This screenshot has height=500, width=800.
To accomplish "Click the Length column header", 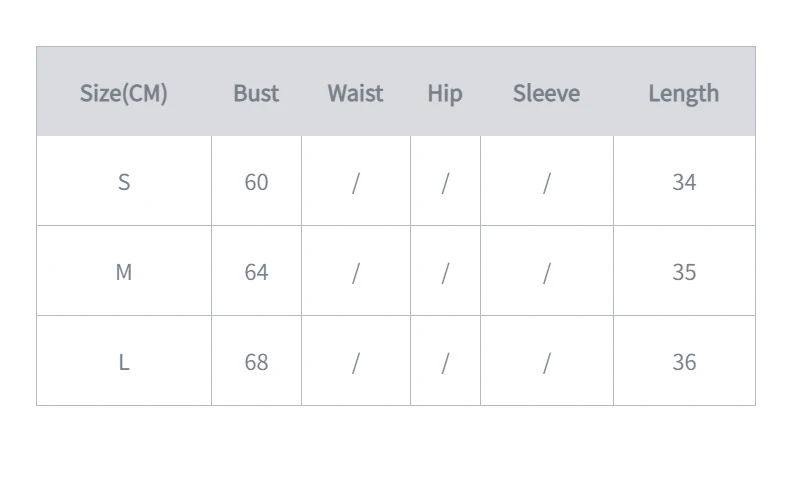I will point(684,94).
